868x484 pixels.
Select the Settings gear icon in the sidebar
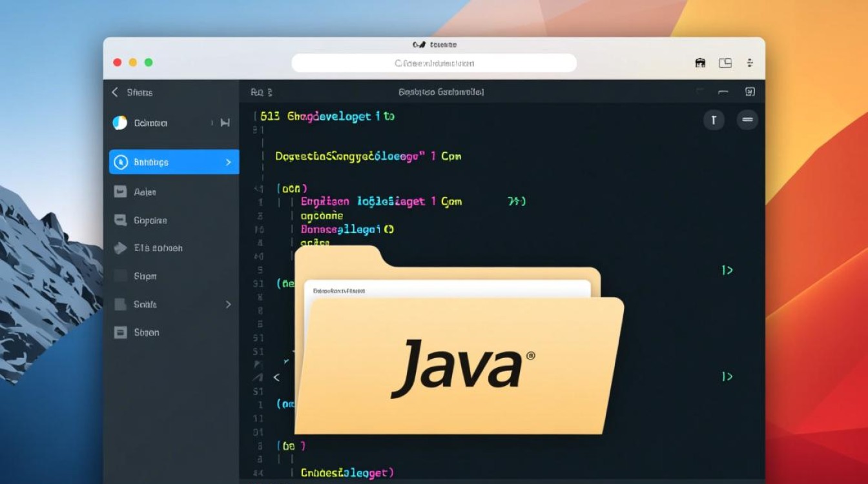click(x=119, y=162)
